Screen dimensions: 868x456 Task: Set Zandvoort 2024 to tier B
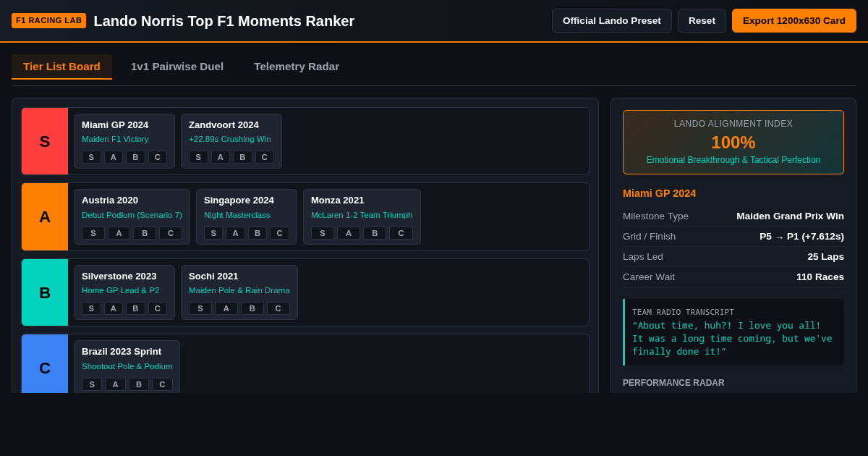pos(242,157)
